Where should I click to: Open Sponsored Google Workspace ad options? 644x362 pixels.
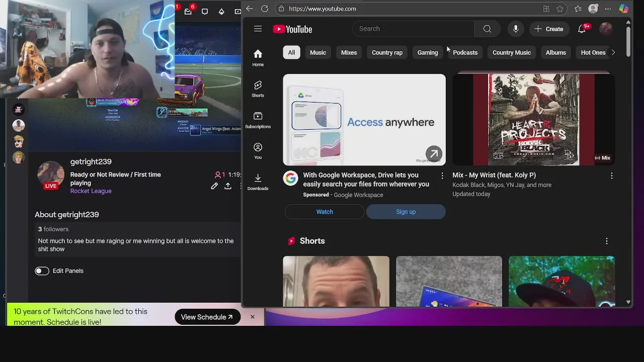pyautogui.click(x=442, y=175)
